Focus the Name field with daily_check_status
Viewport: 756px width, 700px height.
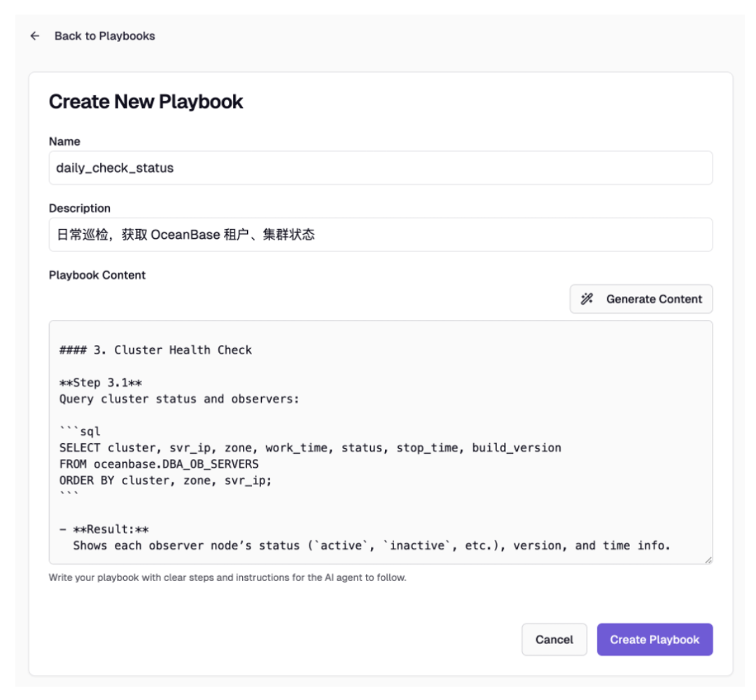pyautogui.click(x=380, y=168)
